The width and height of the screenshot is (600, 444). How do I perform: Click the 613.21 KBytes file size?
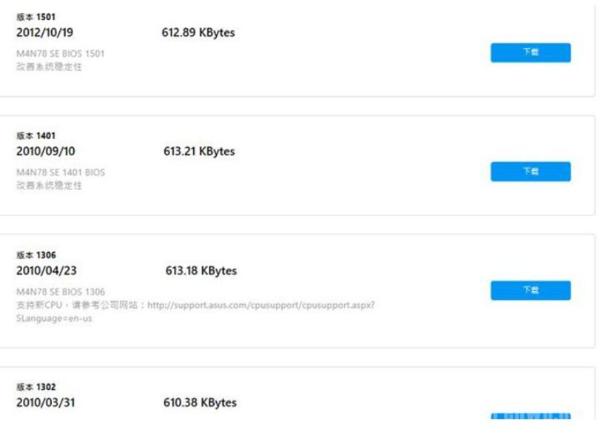tap(199, 151)
